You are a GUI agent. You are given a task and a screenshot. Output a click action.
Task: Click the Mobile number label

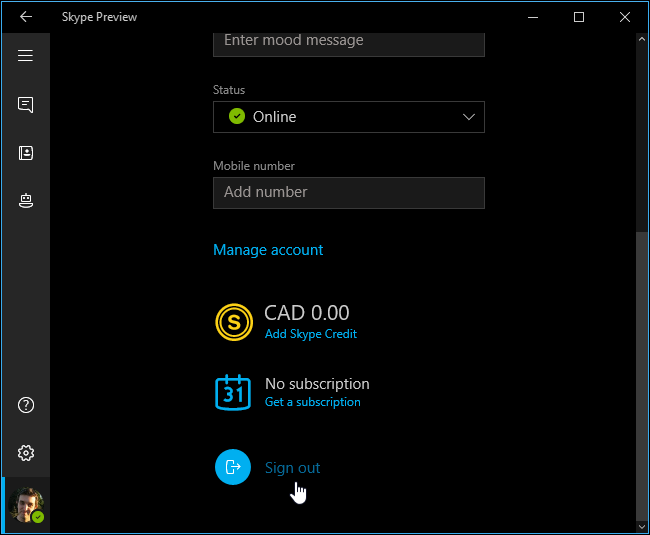coord(254,166)
